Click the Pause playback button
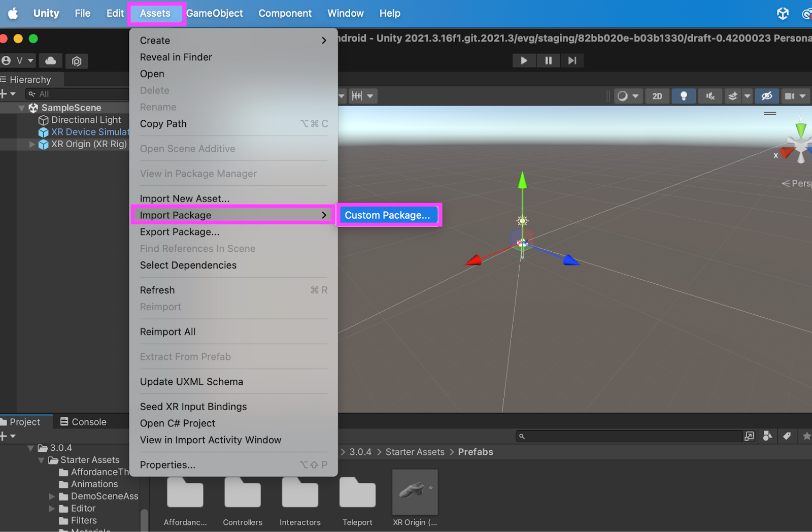Image resolution: width=812 pixels, height=532 pixels. [x=548, y=60]
